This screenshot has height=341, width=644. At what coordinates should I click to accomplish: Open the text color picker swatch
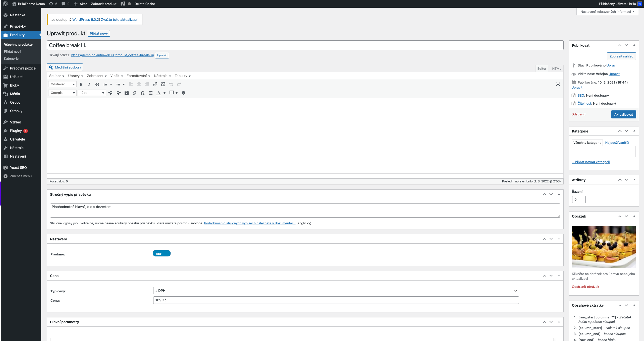point(159,93)
